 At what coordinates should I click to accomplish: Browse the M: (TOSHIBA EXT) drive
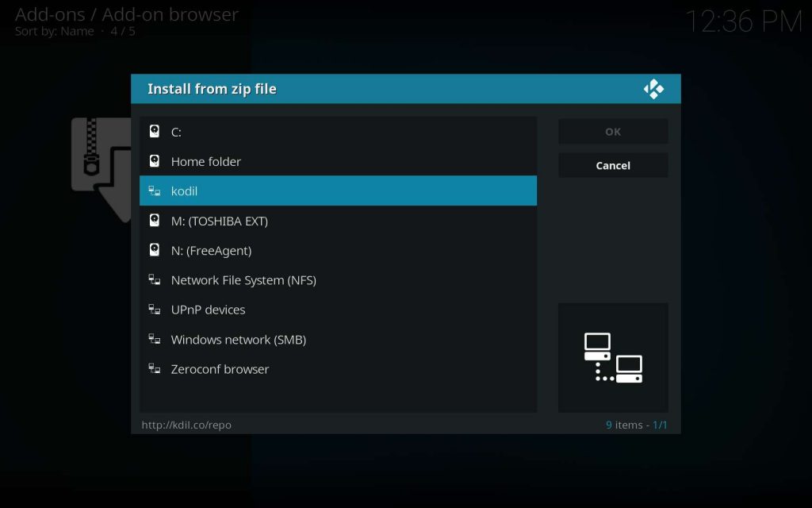click(x=338, y=221)
